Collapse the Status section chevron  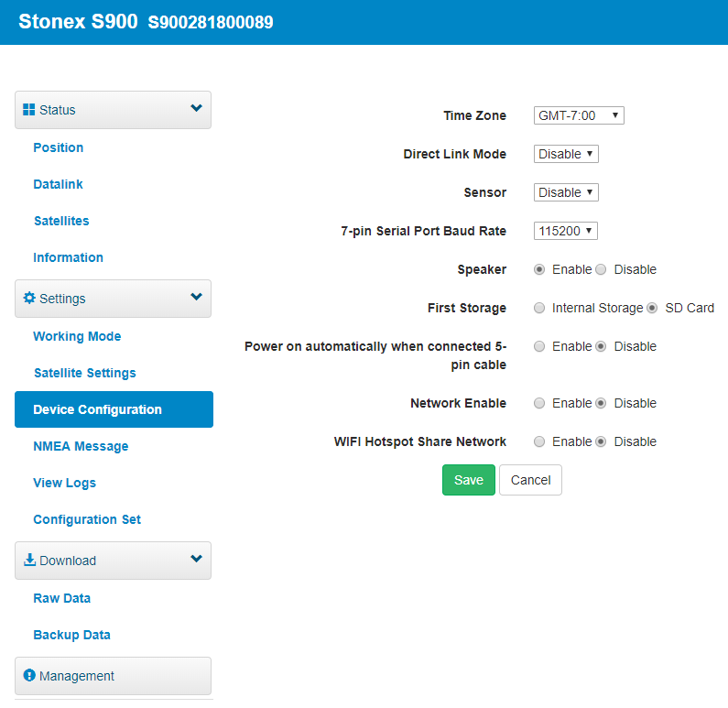pos(196,108)
